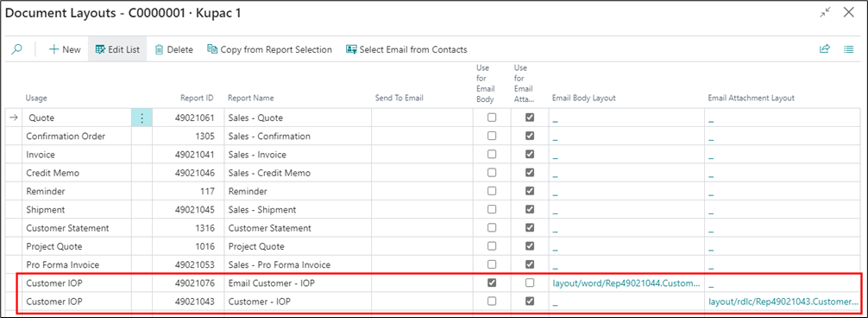Collapse the page with the shrink arrows icon
The width and height of the screenshot is (868, 318).
(826, 13)
